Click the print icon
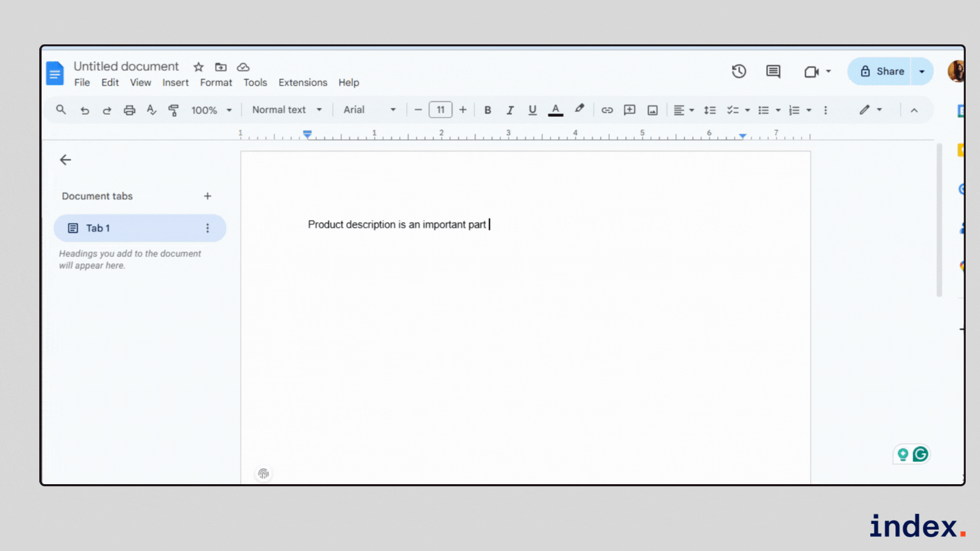 coord(130,110)
